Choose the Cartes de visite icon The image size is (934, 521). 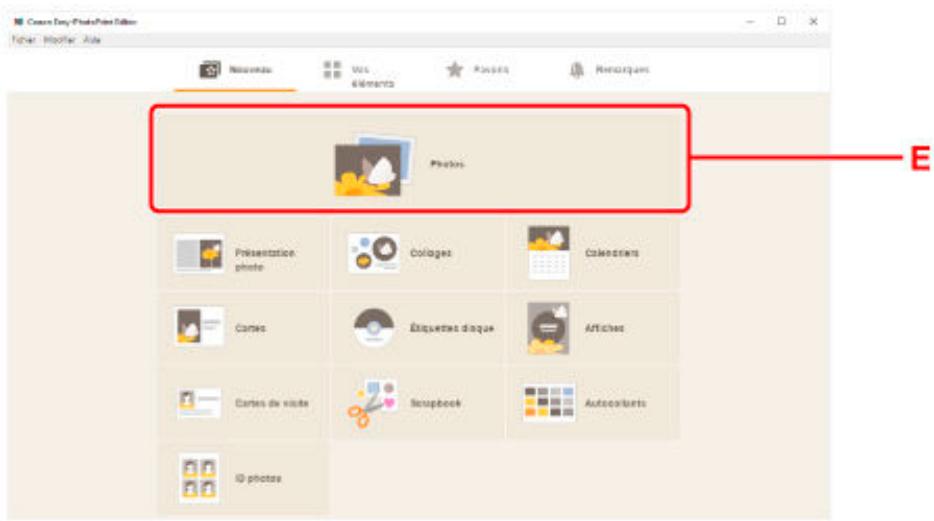click(198, 403)
